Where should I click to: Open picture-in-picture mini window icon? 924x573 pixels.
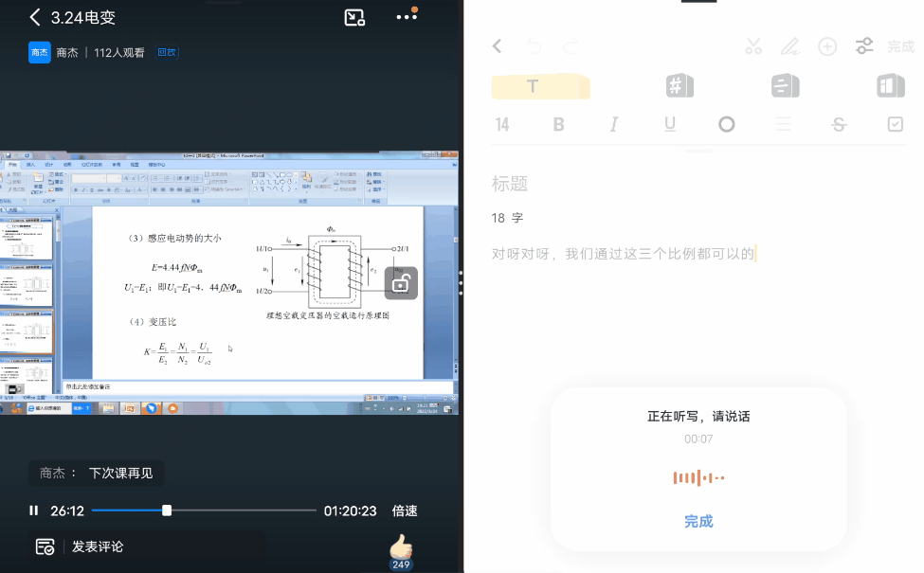[354, 18]
